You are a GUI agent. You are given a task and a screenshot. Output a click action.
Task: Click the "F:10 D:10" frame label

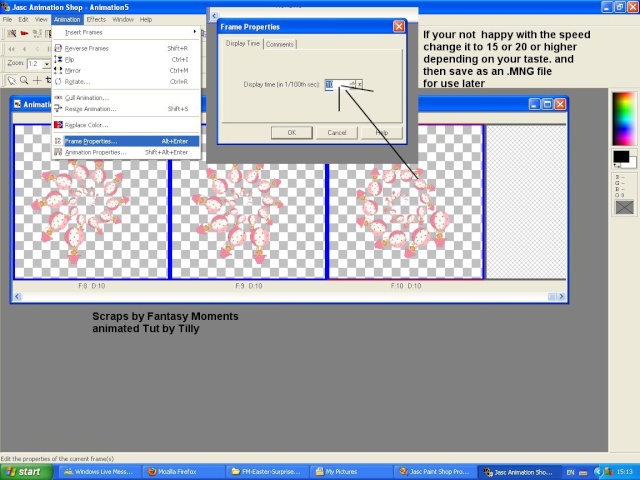tap(406, 286)
